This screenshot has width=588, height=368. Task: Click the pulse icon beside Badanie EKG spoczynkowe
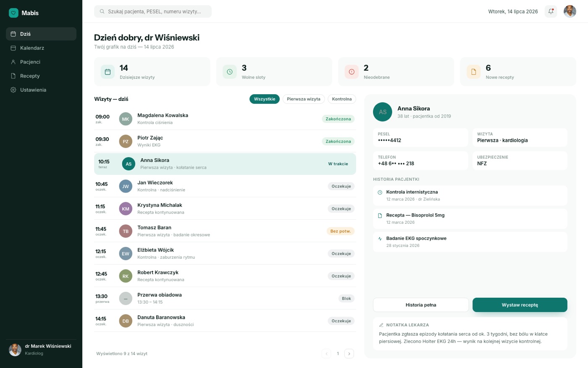tap(380, 238)
